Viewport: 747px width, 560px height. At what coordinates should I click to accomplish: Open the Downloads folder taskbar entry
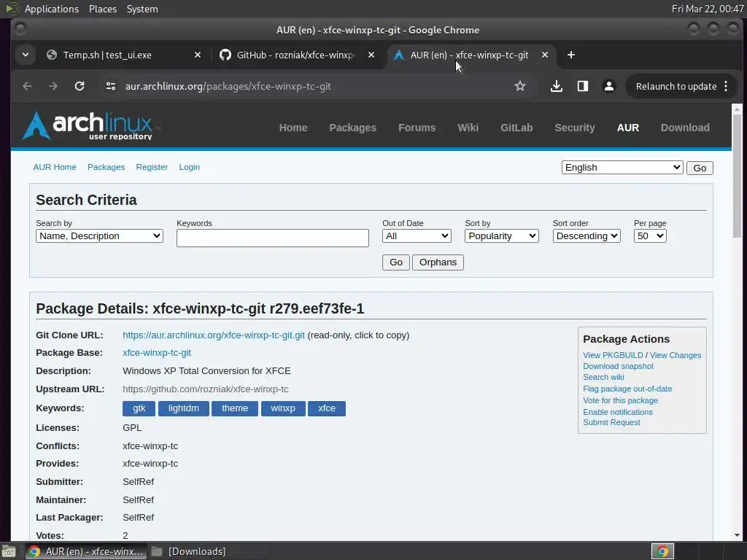click(x=189, y=551)
